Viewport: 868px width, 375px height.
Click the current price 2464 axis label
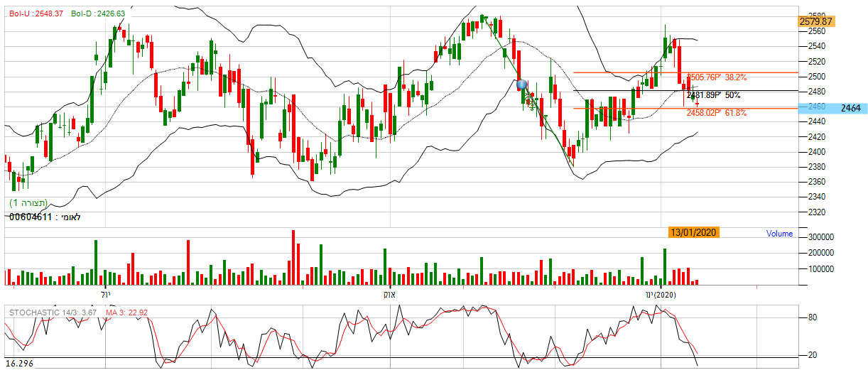pyautogui.click(x=850, y=108)
